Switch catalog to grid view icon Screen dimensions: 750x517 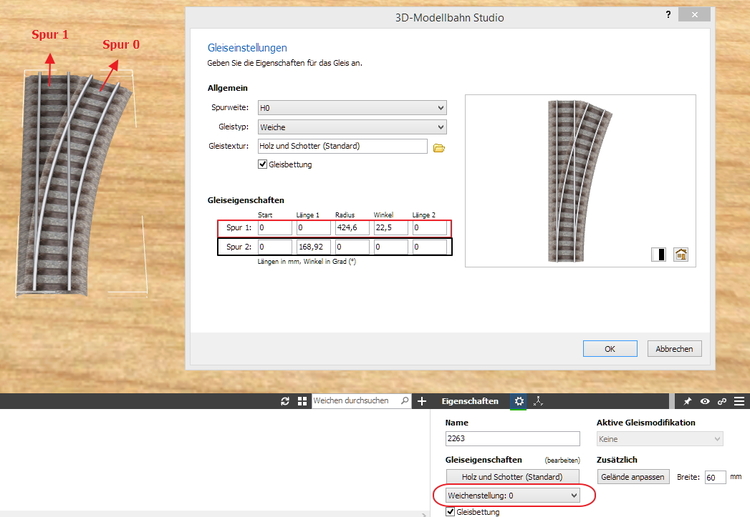(302, 401)
